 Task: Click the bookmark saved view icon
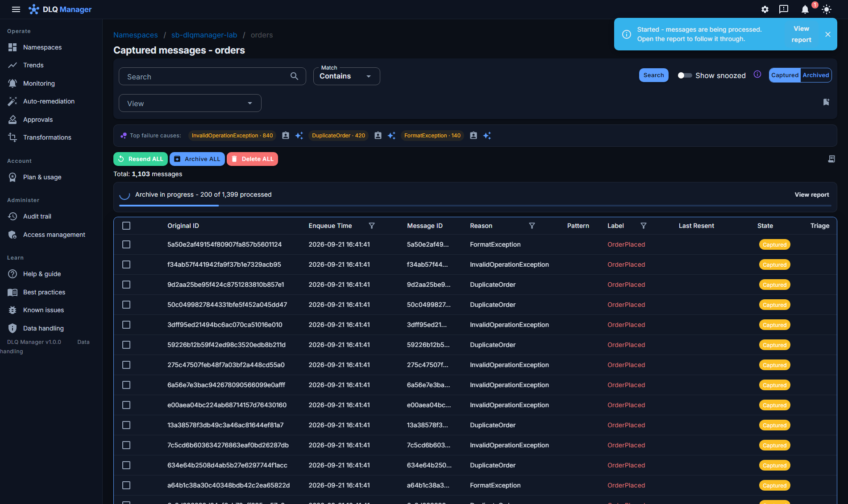[x=826, y=102]
